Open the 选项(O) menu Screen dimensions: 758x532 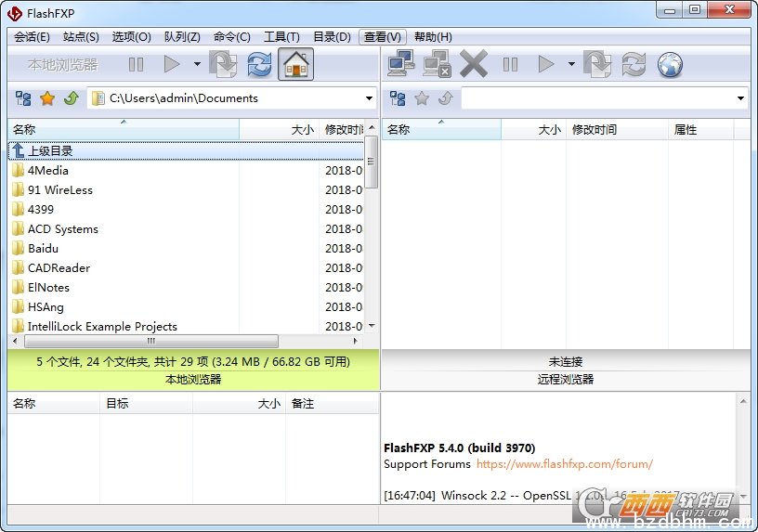[132, 37]
